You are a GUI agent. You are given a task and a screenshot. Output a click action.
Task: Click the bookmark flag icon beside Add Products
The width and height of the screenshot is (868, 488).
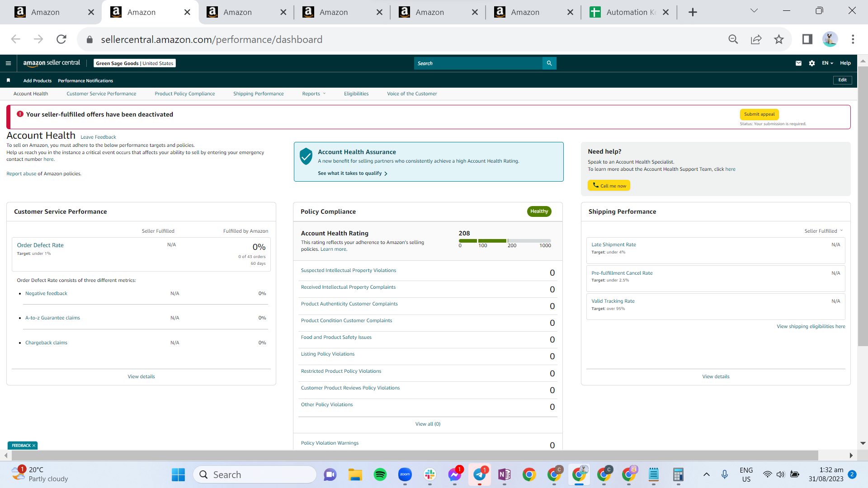pyautogui.click(x=8, y=80)
